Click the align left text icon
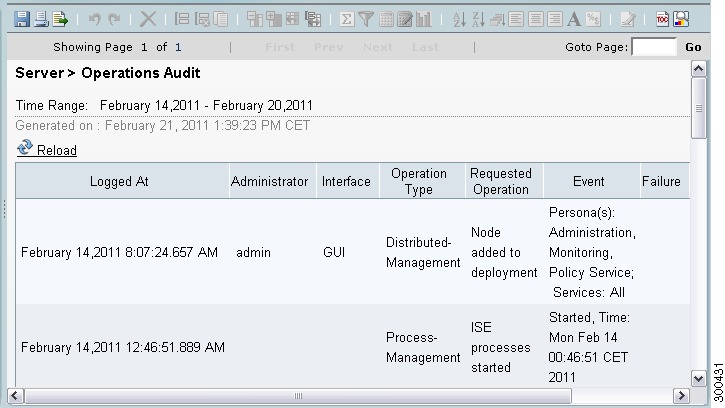The height and width of the screenshot is (408, 725). 516,19
